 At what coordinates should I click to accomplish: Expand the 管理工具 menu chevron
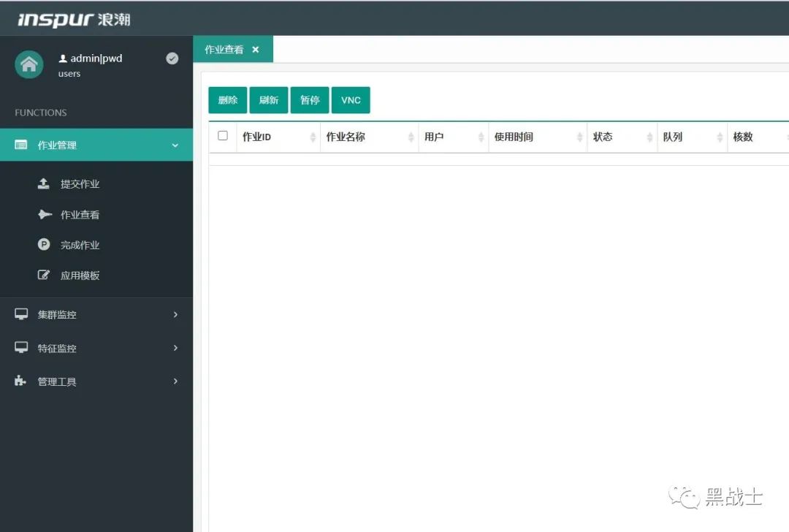click(x=175, y=381)
